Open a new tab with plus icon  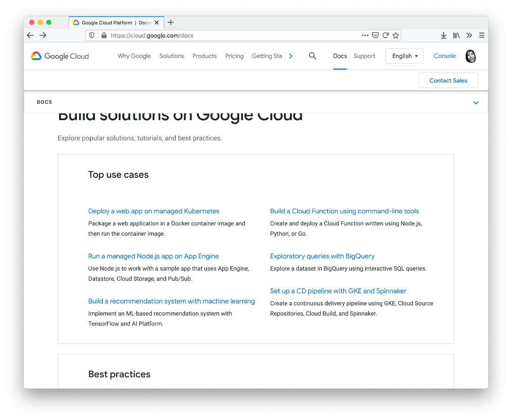pos(170,22)
